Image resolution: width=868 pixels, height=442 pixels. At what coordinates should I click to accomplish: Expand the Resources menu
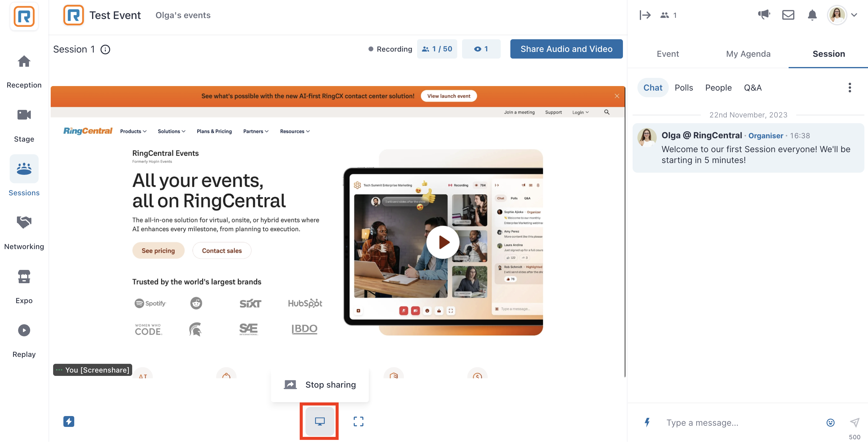point(295,132)
